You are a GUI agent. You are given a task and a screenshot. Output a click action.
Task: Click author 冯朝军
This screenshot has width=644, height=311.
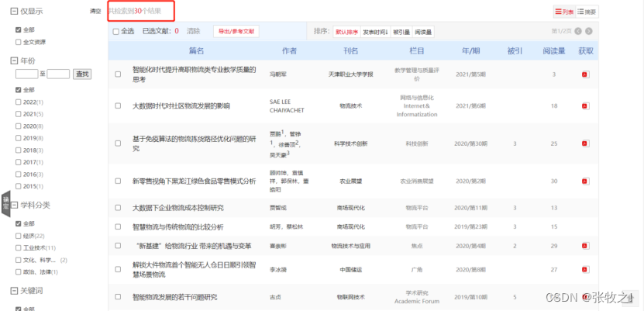click(277, 74)
